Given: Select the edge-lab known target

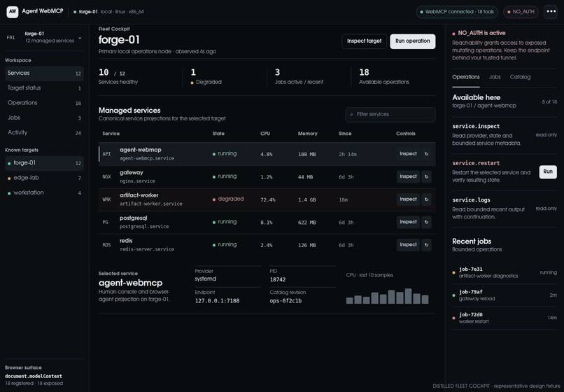Looking at the screenshot, I should click(x=44, y=178).
